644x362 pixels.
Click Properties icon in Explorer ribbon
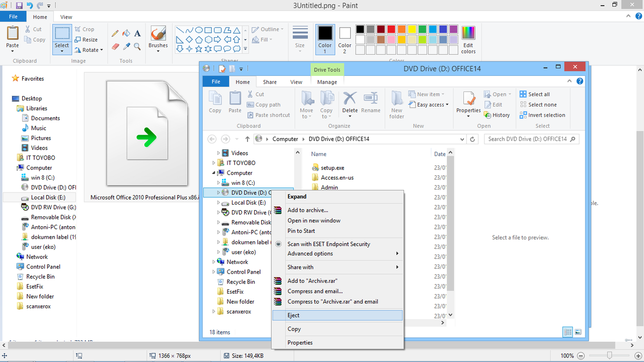tap(468, 99)
